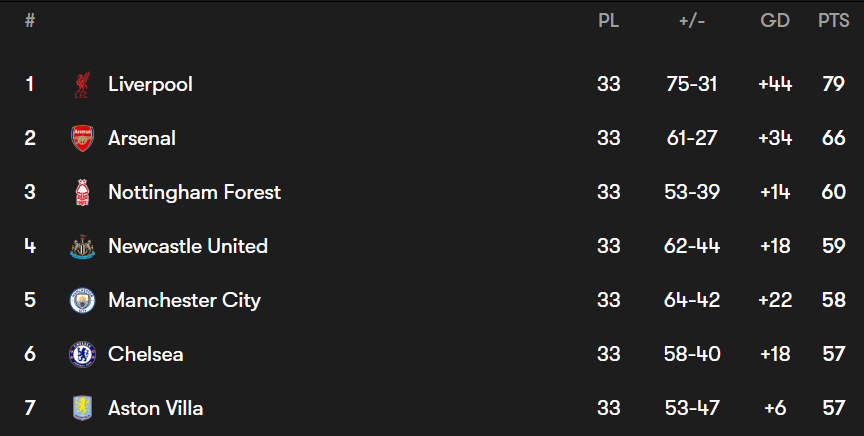Screen dimensions: 864x436
Task: Click the Newcastle United crest icon
Action: (x=82, y=246)
